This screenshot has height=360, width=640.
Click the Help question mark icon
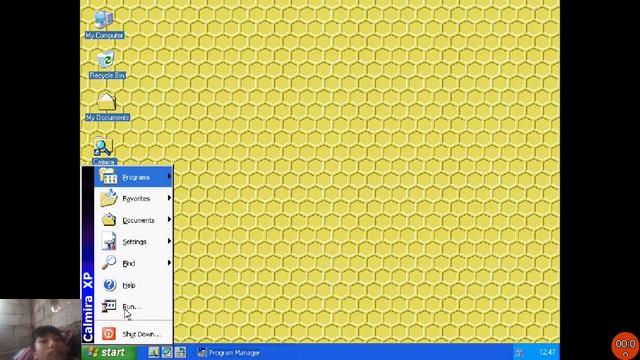coord(109,284)
